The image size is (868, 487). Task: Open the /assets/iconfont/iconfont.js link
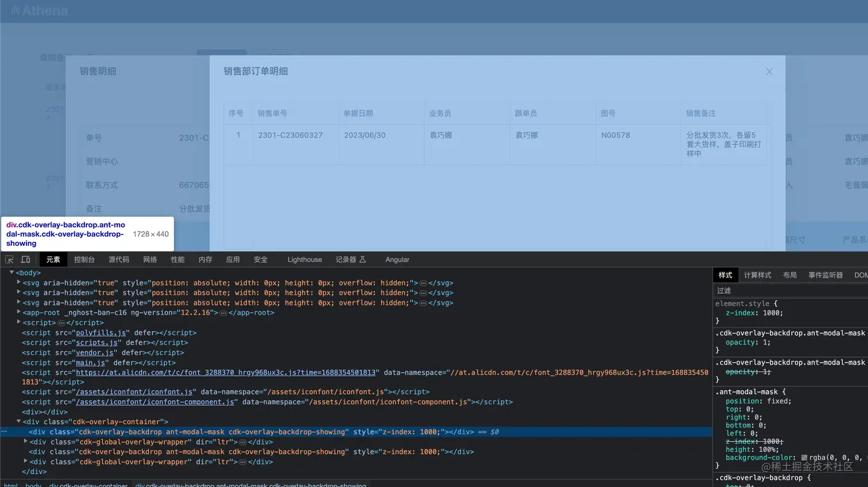134,392
